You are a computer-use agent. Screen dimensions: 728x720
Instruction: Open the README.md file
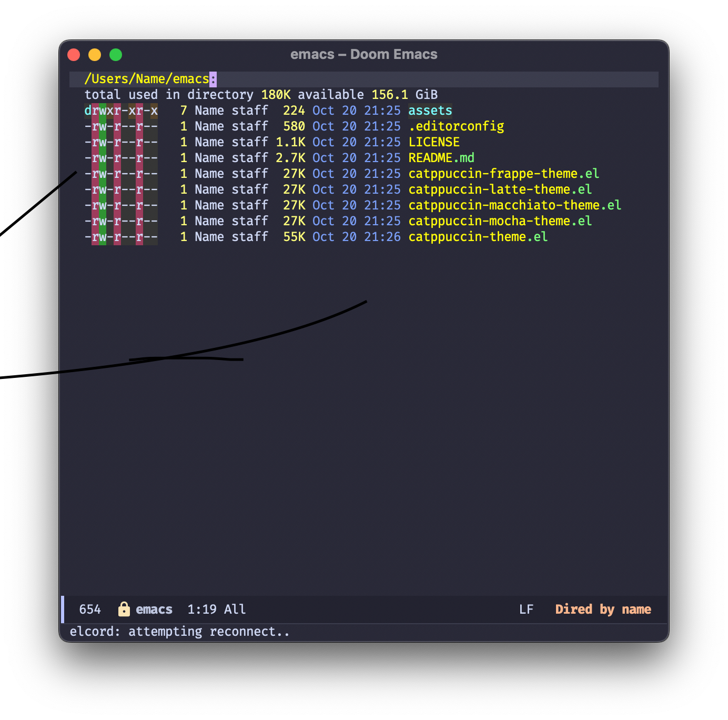(441, 158)
